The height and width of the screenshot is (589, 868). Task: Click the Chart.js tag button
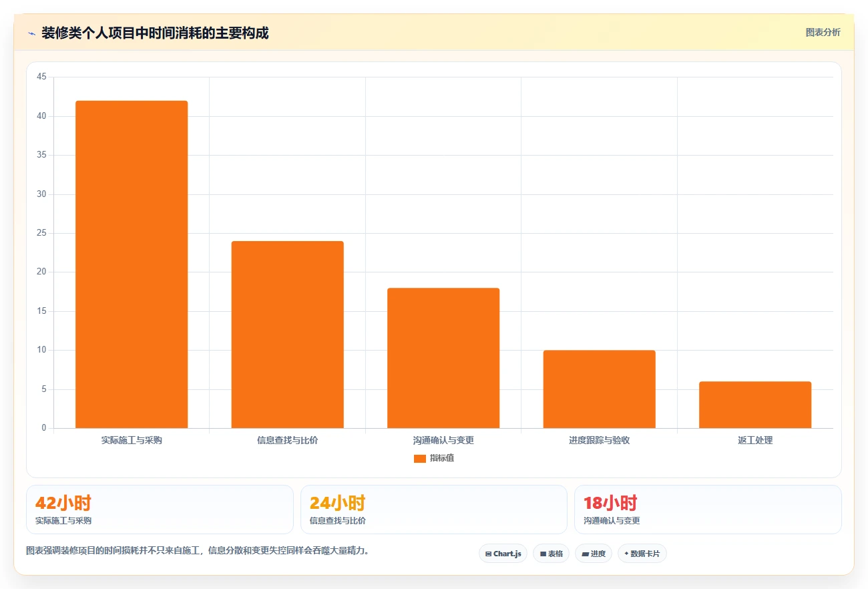point(503,554)
